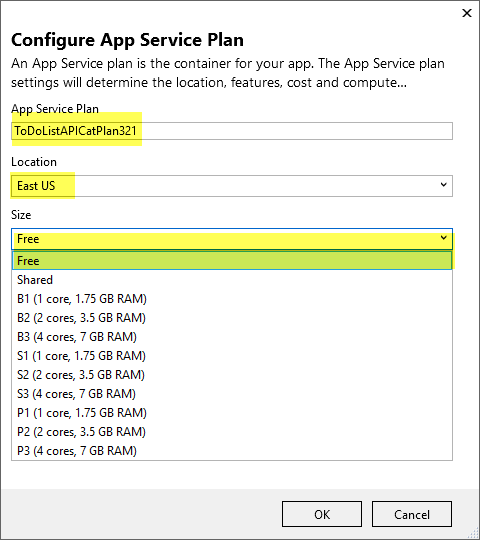Pick S2 (2 cores, 3.5 GB RAM)
480x540 pixels.
232,374
